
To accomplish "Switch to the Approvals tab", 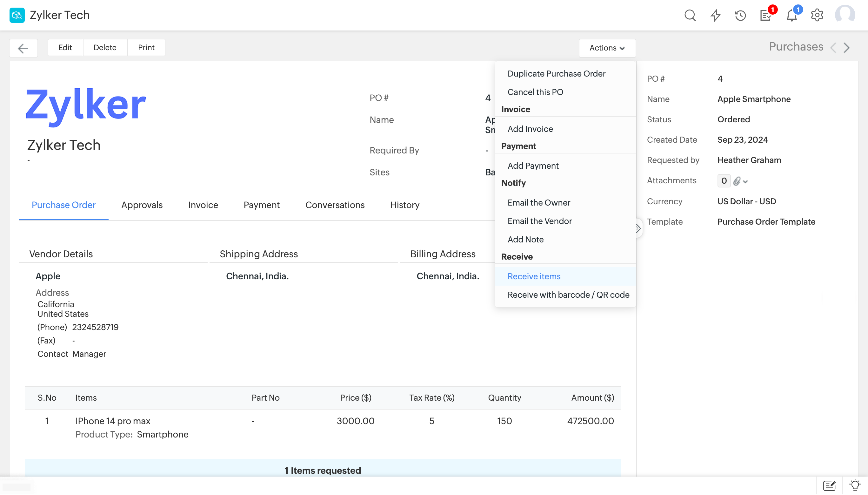I will pos(142,205).
